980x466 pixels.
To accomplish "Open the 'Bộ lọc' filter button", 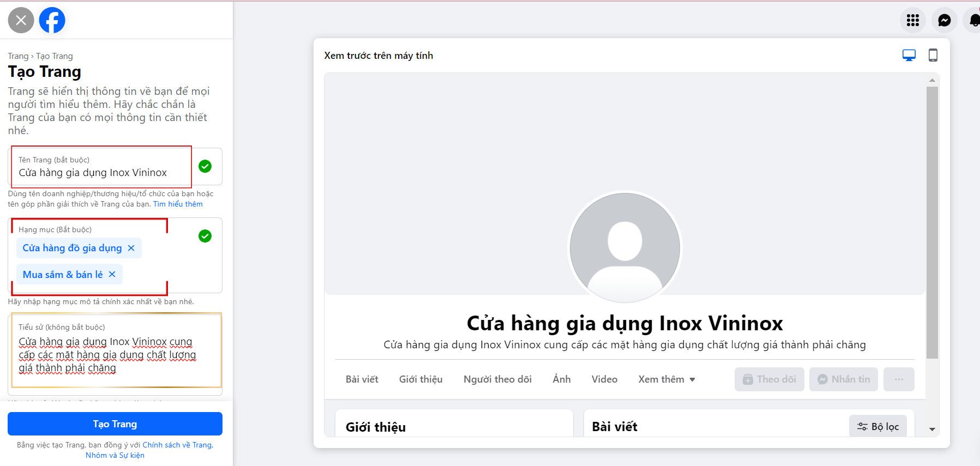I will (877, 426).
